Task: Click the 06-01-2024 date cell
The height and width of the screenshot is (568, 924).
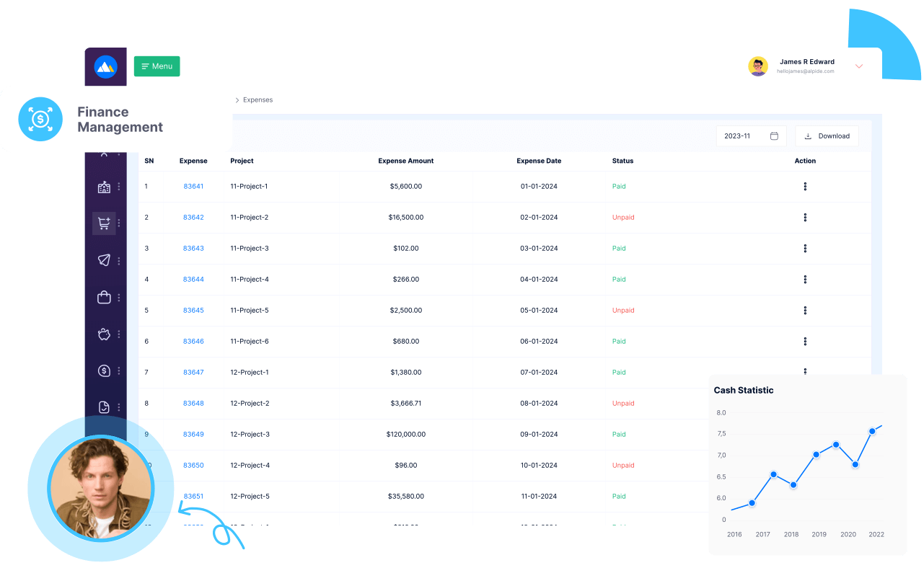Action: point(539,341)
